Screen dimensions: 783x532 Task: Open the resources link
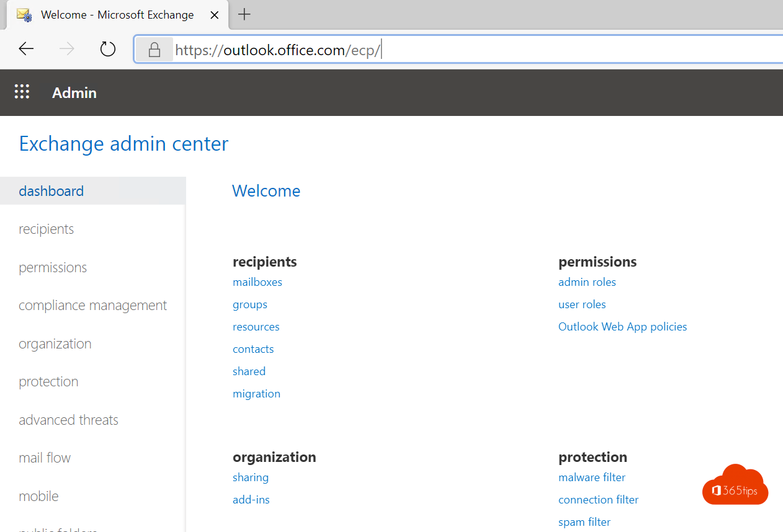pos(256,327)
